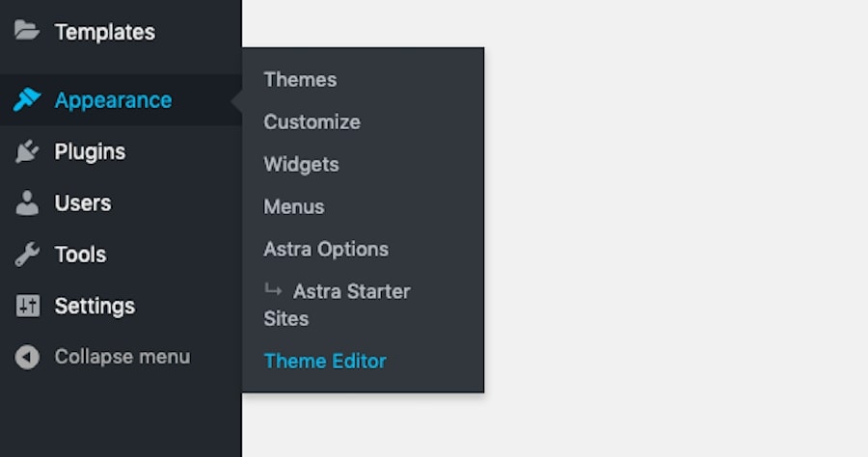Screen dimensions: 868x457
Task: Click the Appearance paintbrush icon
Action: pos(27,100)
